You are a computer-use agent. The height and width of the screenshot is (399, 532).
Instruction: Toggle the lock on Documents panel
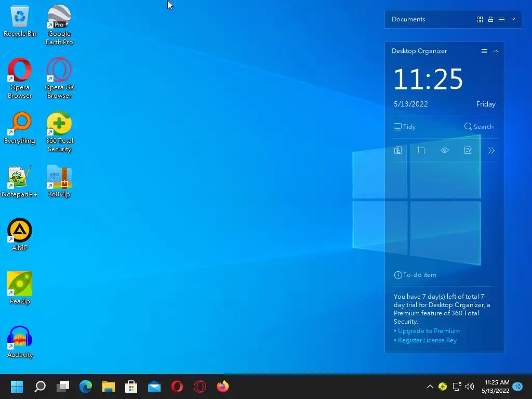[x=490, y=19]
